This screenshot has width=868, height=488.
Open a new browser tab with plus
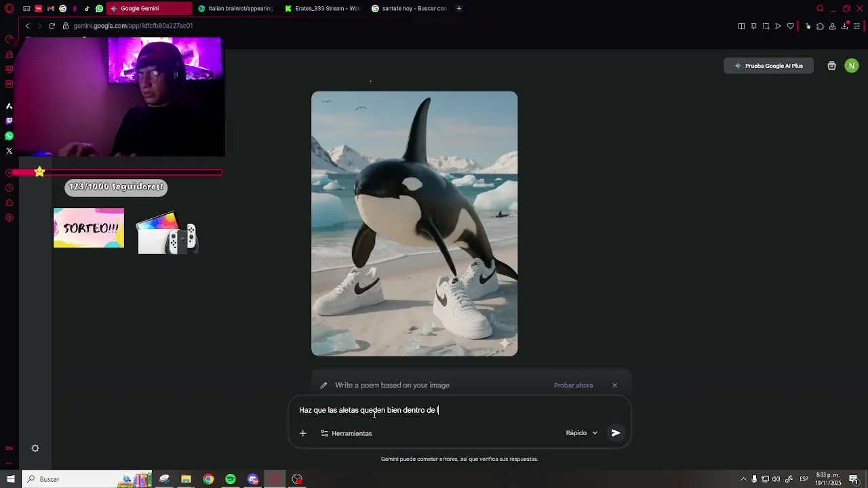tap(459, 9)
